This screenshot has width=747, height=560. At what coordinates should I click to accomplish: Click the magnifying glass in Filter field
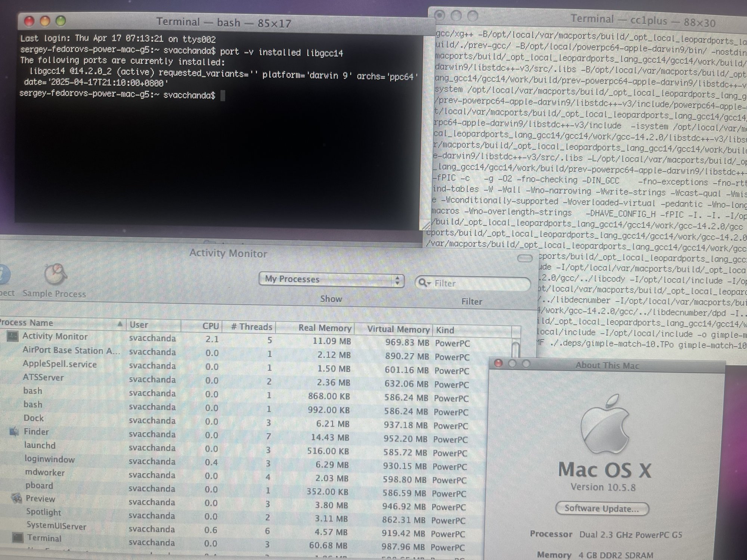click(x=423, y=283)
